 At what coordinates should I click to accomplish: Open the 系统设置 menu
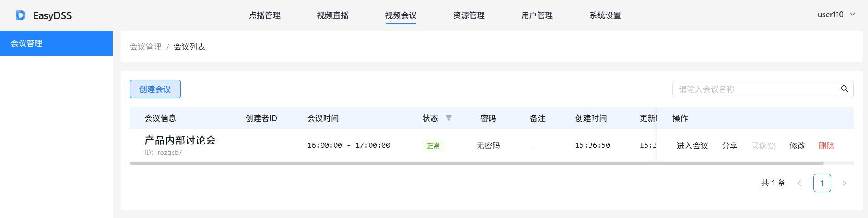[605, 15]
